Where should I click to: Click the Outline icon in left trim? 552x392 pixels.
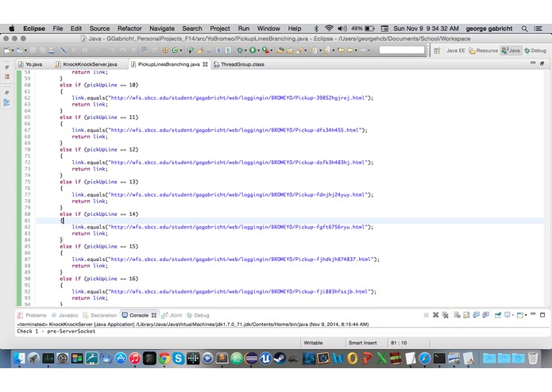point(6,102)
